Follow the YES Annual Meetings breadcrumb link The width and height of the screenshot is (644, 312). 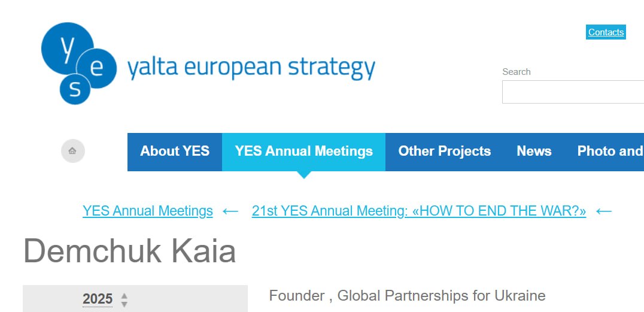[148, 211]
